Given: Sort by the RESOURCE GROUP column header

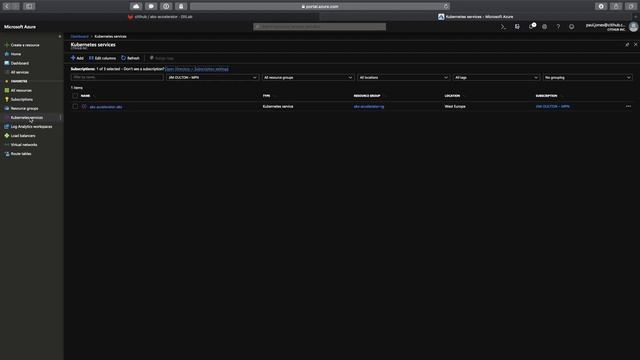Looking at the screenshot, I should coord(367,96).
